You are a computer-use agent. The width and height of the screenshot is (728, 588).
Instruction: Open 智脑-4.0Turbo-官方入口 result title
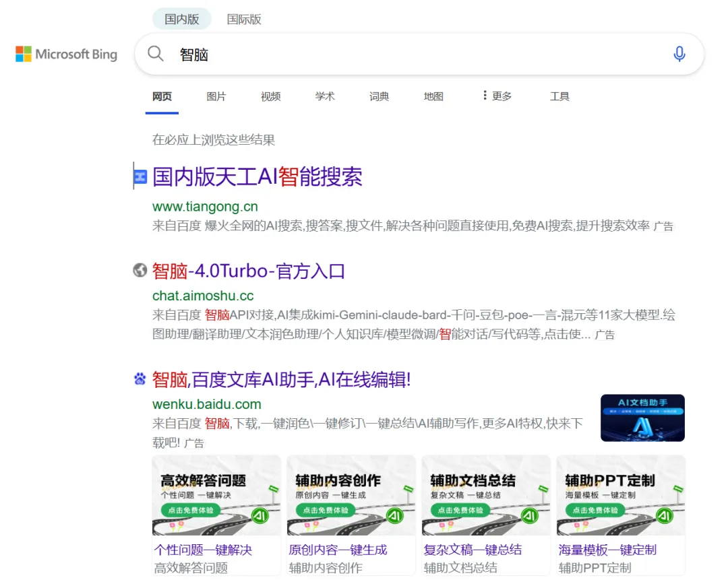click(249, 271)
